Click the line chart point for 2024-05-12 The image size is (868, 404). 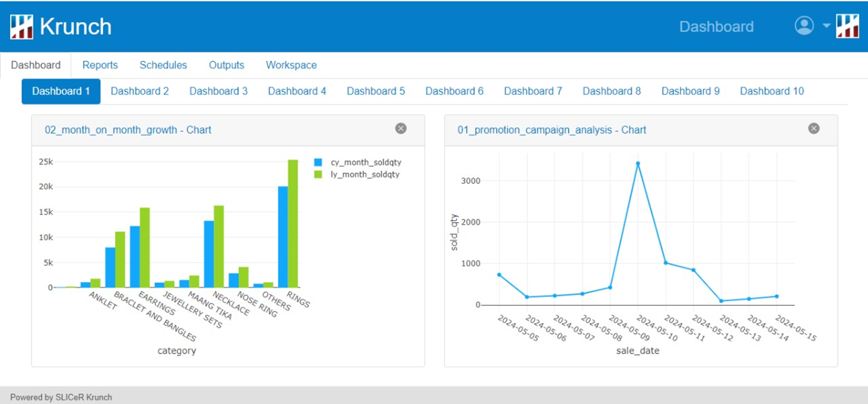[694, 270]
